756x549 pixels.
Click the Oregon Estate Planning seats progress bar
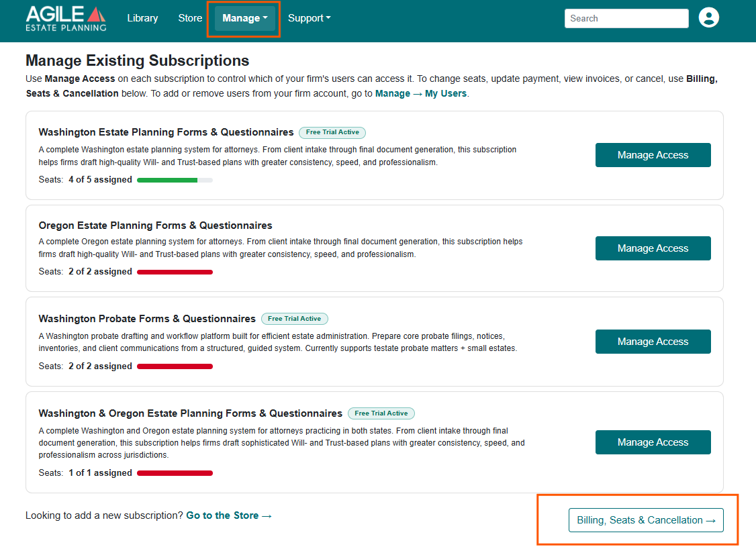point(175,272)
